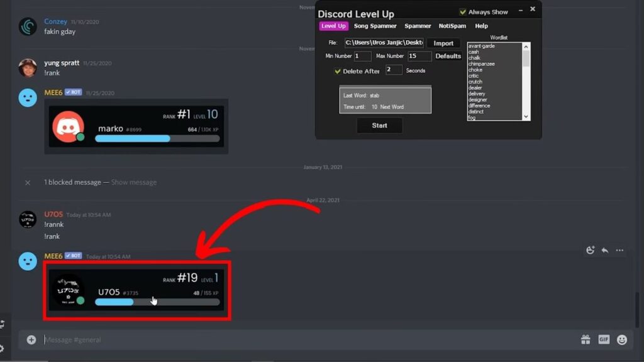Open the three-dot more options icon

(619, 250)
